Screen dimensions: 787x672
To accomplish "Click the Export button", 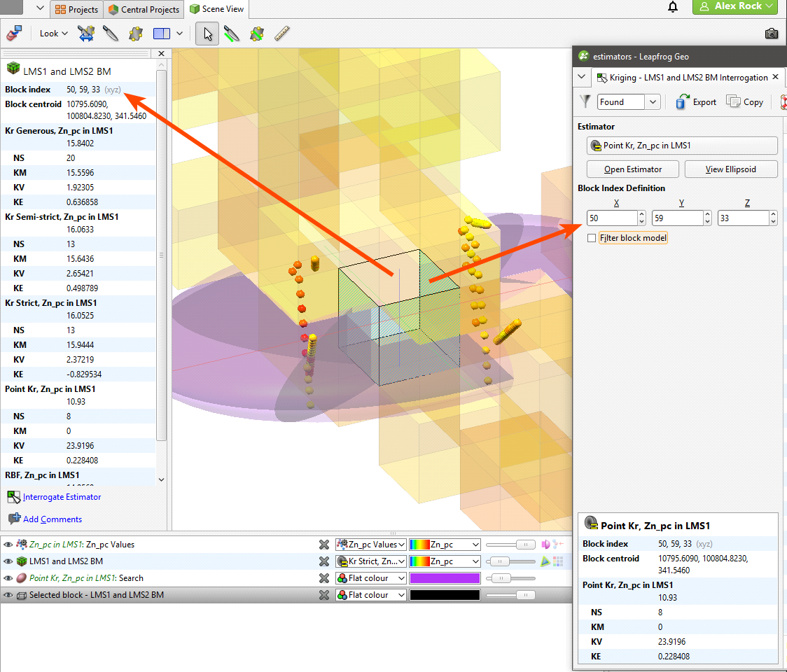I will click(x=696, y=102).
